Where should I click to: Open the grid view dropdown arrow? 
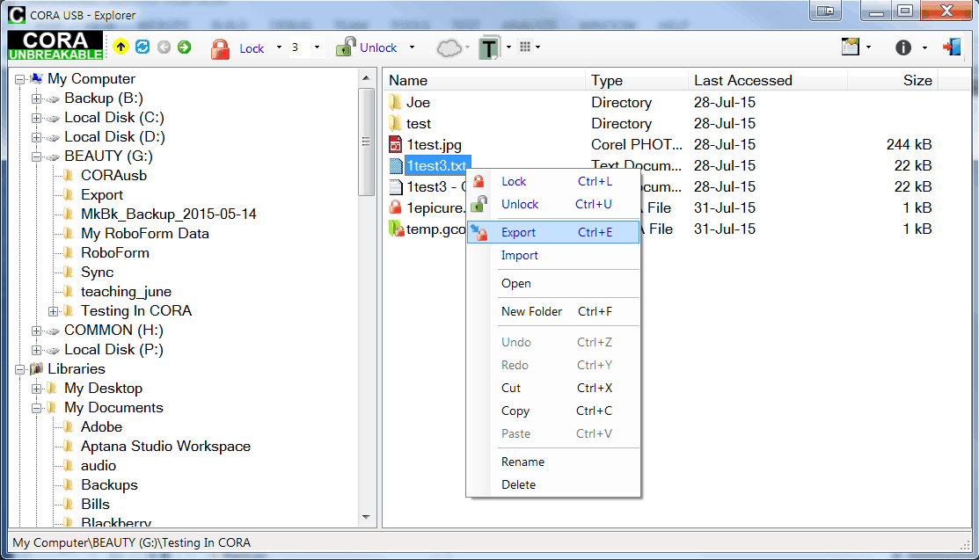click(x=537, y=47)
